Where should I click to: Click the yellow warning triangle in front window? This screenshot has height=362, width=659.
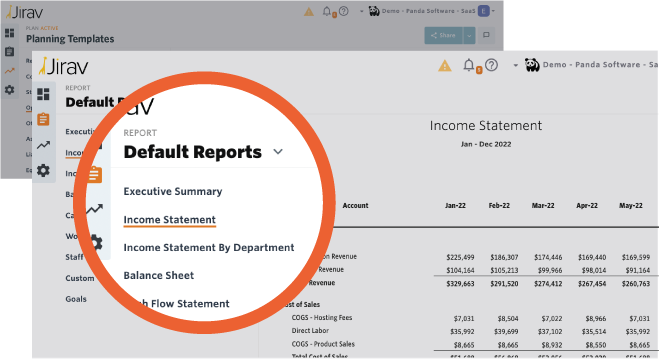click(x=445, y=66)
